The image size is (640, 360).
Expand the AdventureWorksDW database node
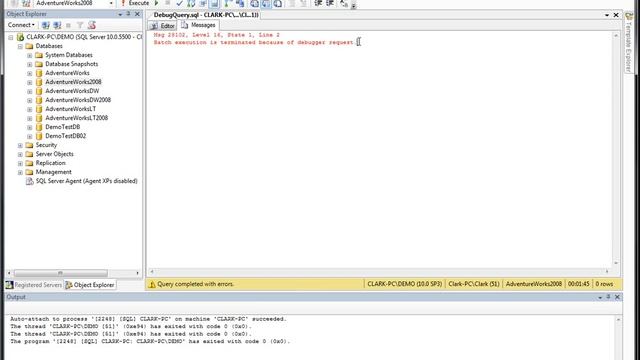tap(29, 91)
